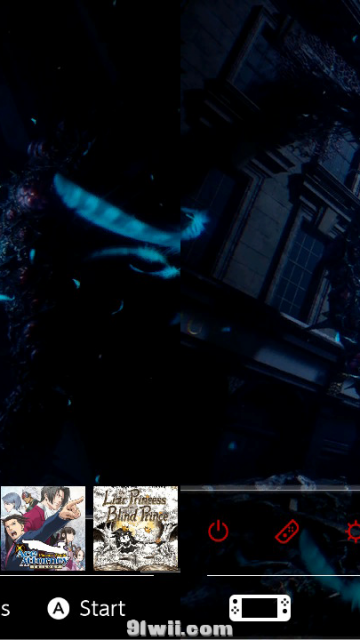Open the Controllers icon
Viewport: 360px width, 640px height.
[x=287, y=532]
